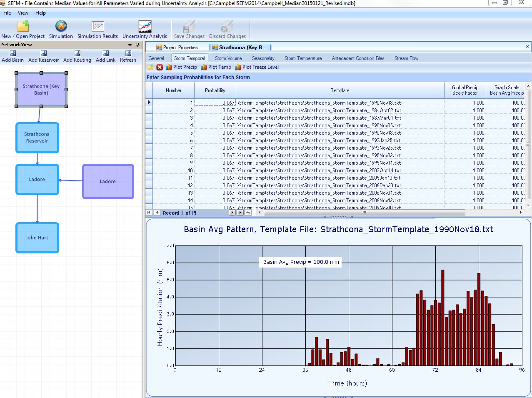
Task: Open the NetworkView panel dropdown arrow
Action: pyautogui.click(x=130, y=45)
